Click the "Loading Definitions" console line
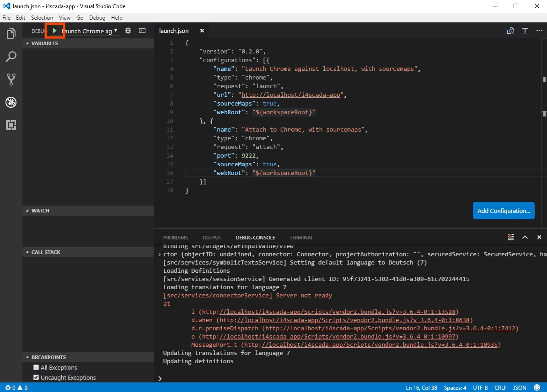This screenshot has height=392, width=547. tap(196, 271)
